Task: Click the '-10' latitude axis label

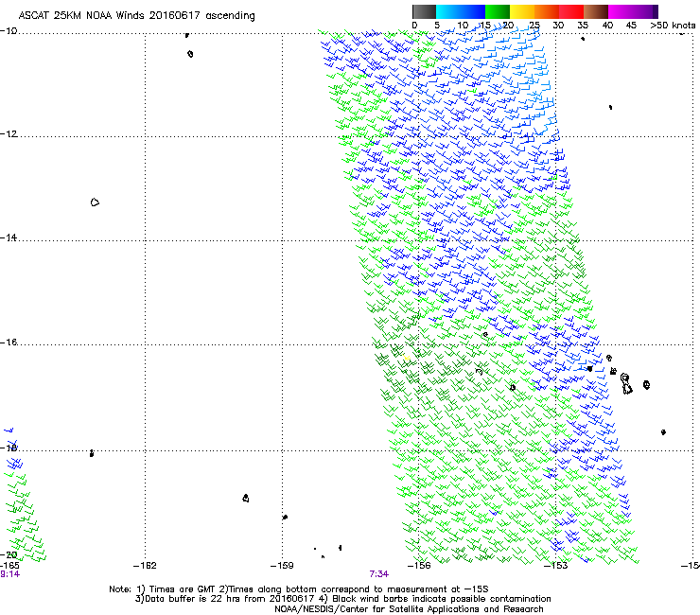Action: point(9,31)
